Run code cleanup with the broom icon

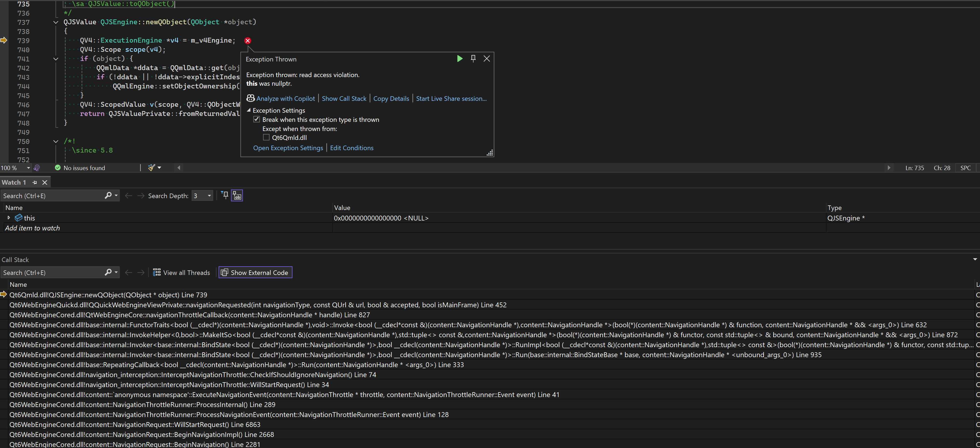coord(151,167)
